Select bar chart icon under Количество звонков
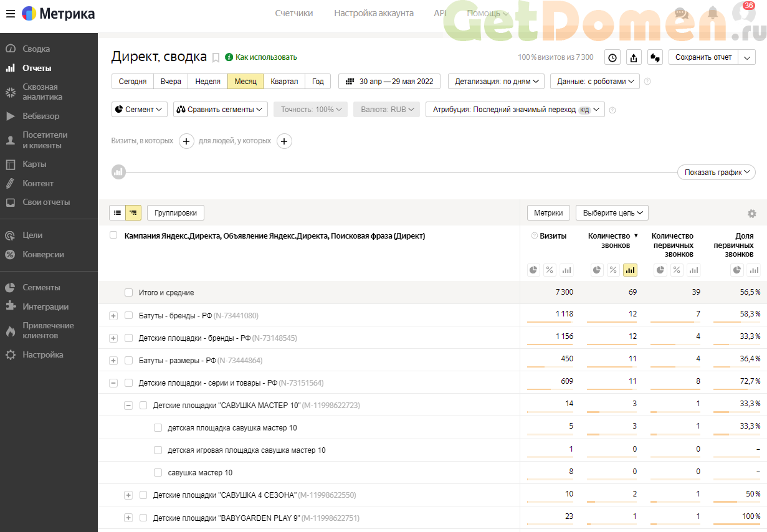Viewport: 767px width, 532px height. pos(630,270)
